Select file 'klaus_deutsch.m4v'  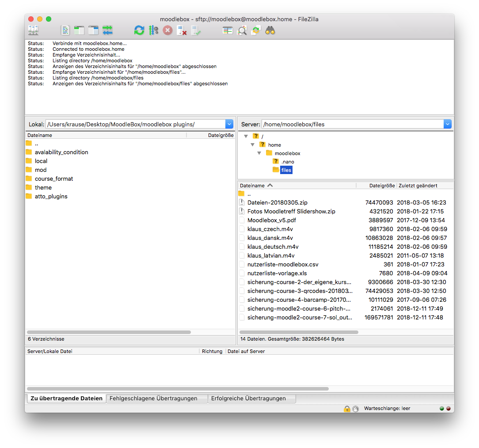[x=346, y=247]
